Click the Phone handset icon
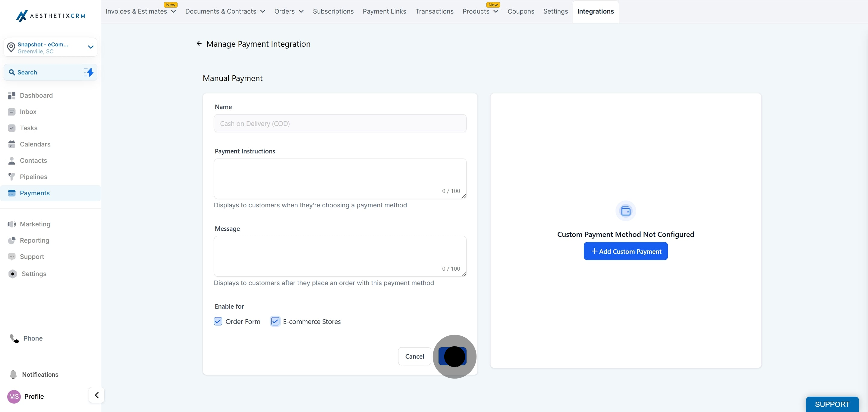868x412 pixels. click(x=14, y=338)
